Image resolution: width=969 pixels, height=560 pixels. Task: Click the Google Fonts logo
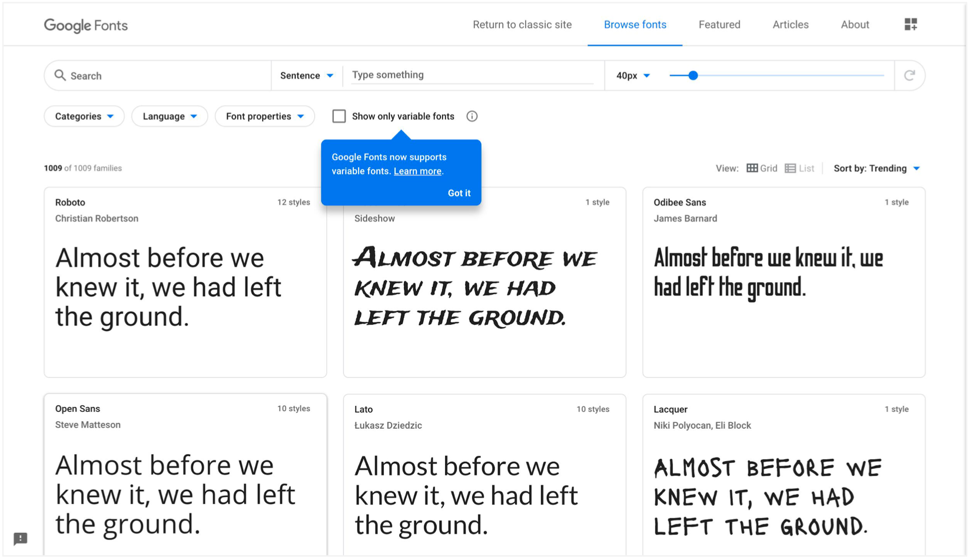point(86,25)
